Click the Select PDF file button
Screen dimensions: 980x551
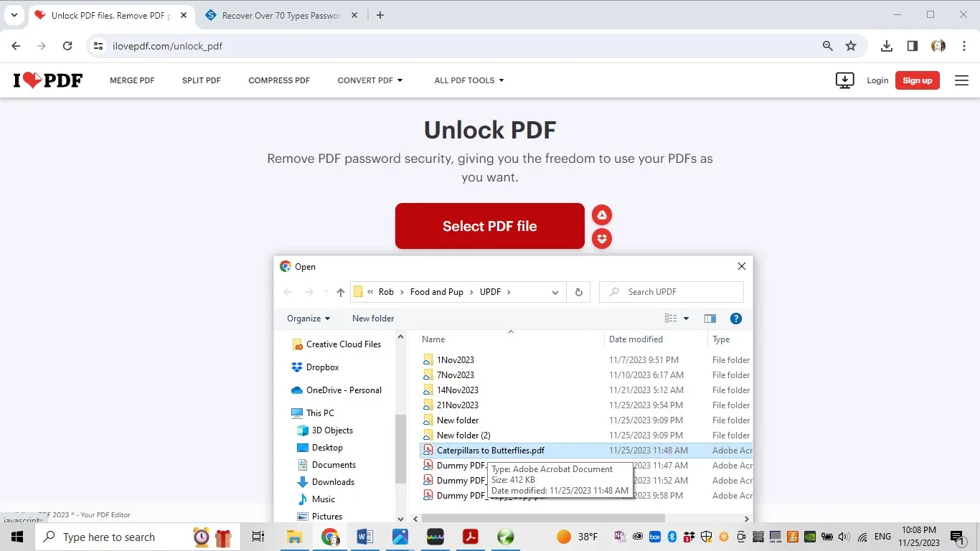pos(489,225)
